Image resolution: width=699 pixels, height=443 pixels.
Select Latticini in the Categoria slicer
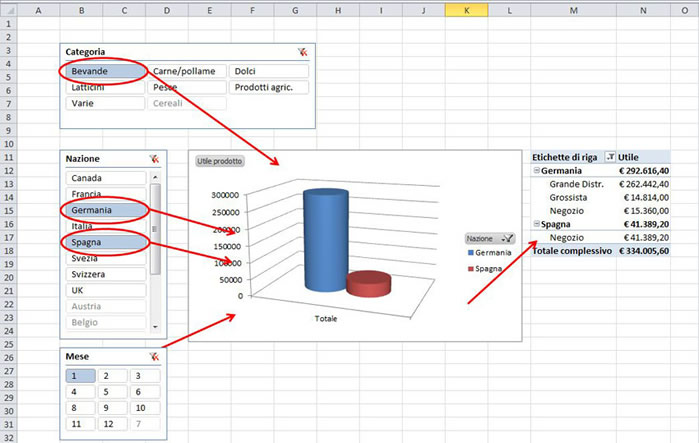coord(105,87)
